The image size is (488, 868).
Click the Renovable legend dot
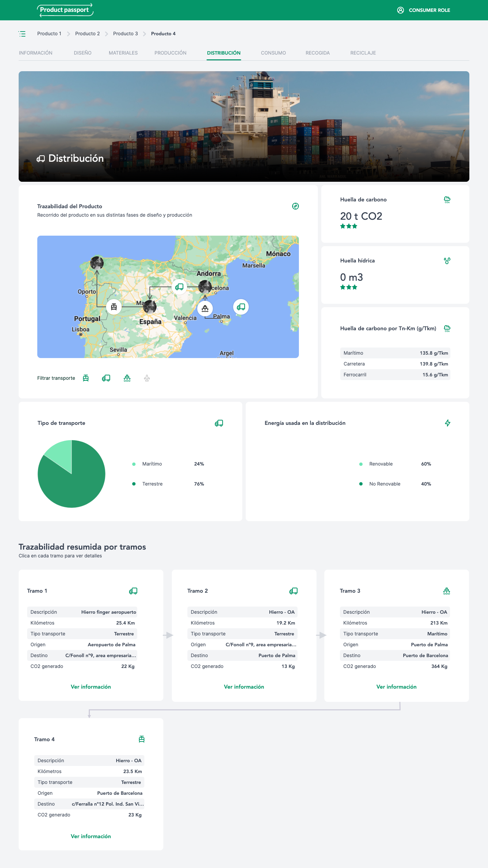click(361, 464)
